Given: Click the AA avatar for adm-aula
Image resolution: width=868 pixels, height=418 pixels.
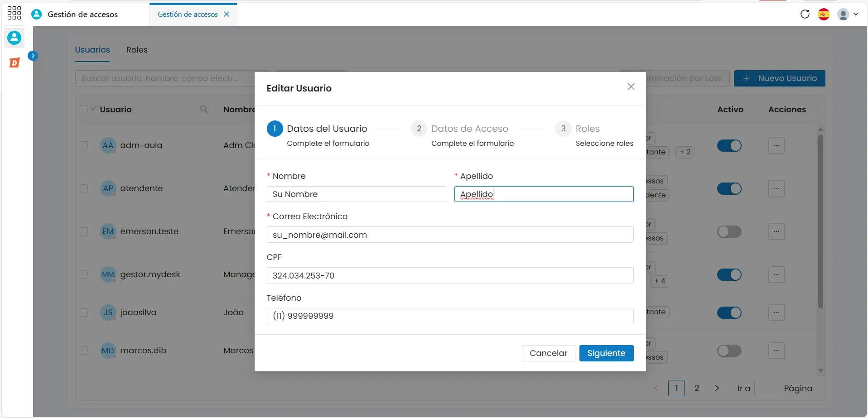Looking at the screenshot, I should [108, 145].
